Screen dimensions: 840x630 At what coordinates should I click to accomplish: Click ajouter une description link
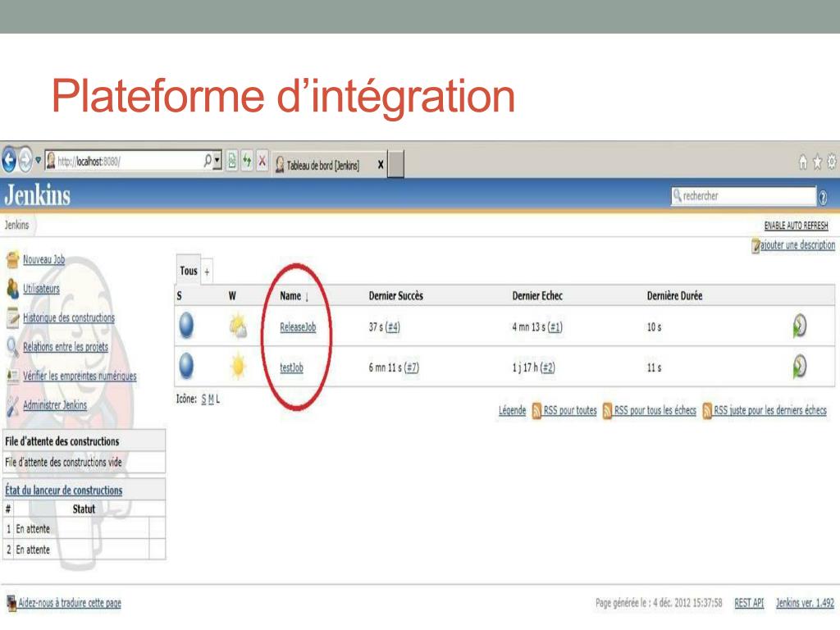click(x=797, y=244)
